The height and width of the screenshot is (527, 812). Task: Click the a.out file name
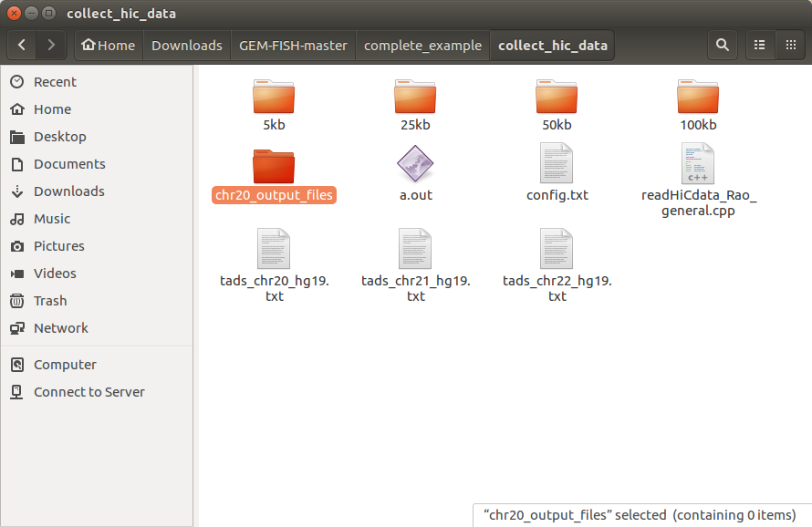tap(415, 195)
